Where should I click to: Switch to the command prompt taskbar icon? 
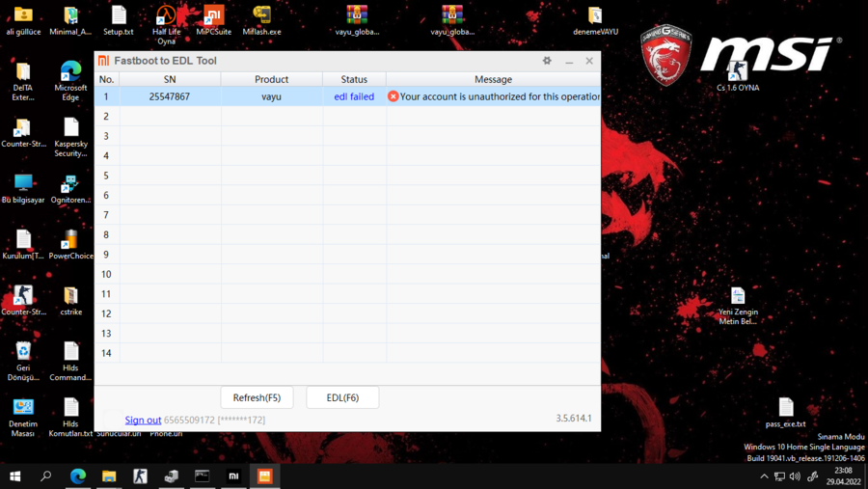pyautogui.click(x=203, y=476)
